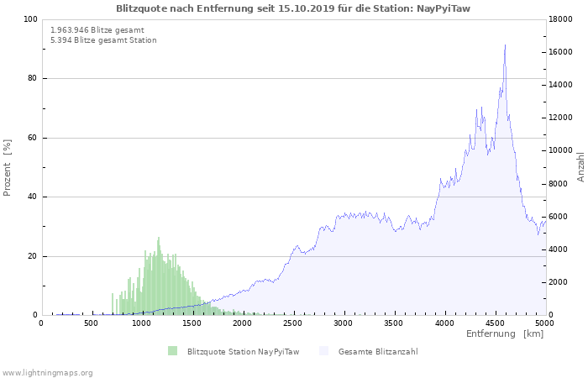The width and height of the screenshot is (588, 378).
Task: Click the 1000 tick on the distance axis
Action: [142, 323]
